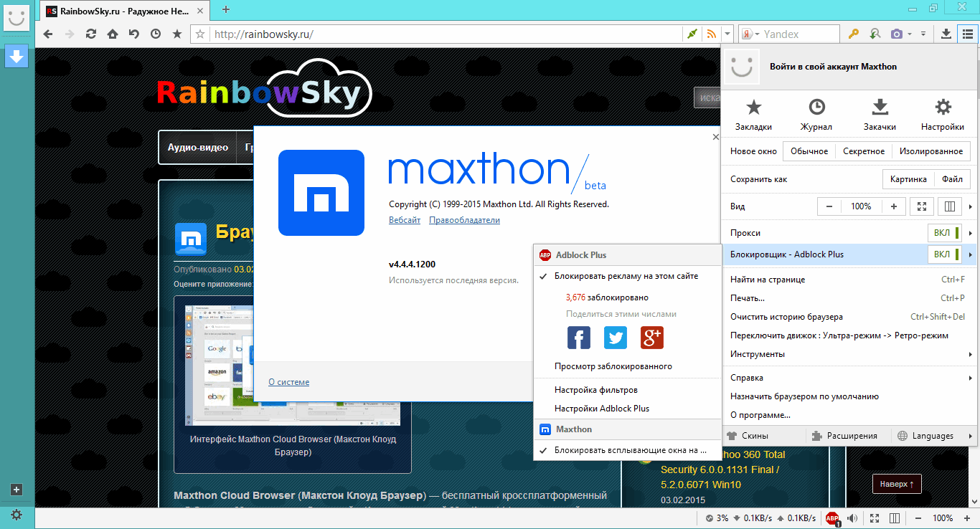Enter full screen from the menu Вид row
The height and width of the screenshot is (529, 980).
921,206
